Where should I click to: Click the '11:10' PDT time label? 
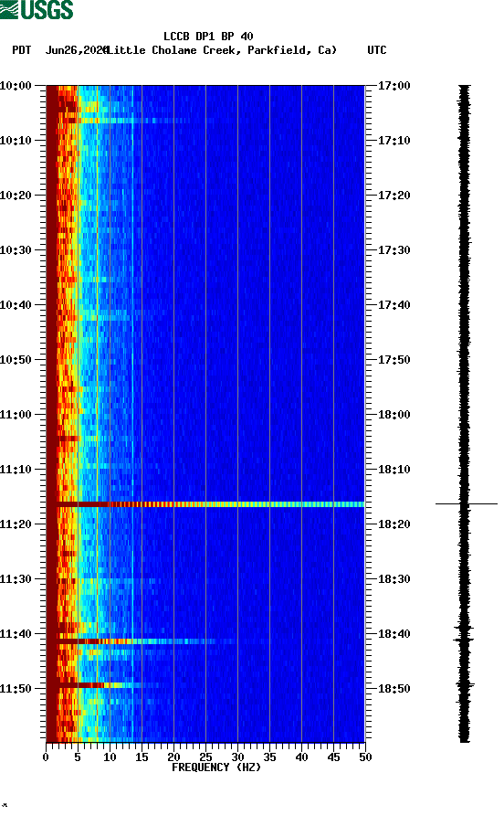(x=16, y=470)
